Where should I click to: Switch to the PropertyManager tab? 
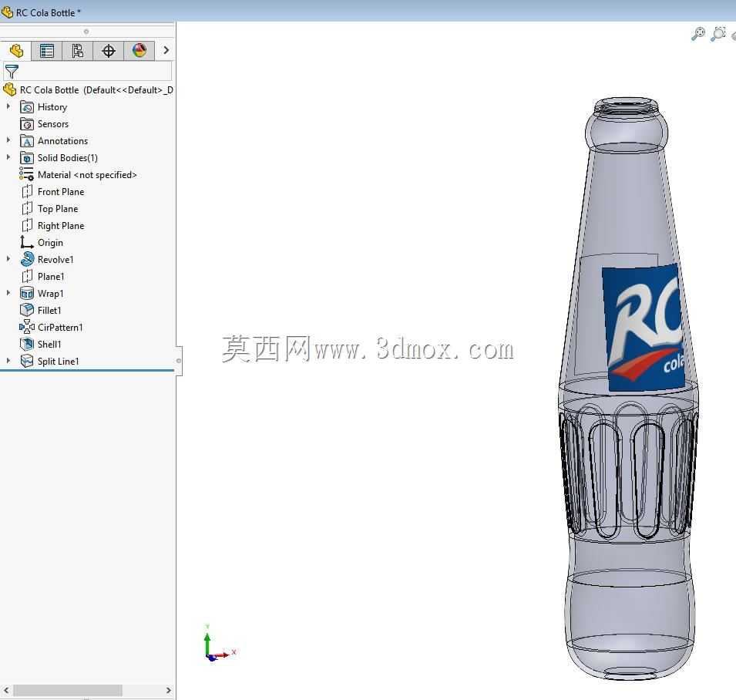point(47,51)
